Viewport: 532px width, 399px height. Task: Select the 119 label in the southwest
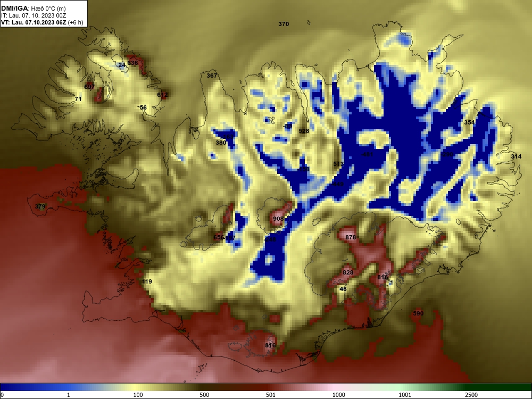pyautogui.click(x=147, y=281)
